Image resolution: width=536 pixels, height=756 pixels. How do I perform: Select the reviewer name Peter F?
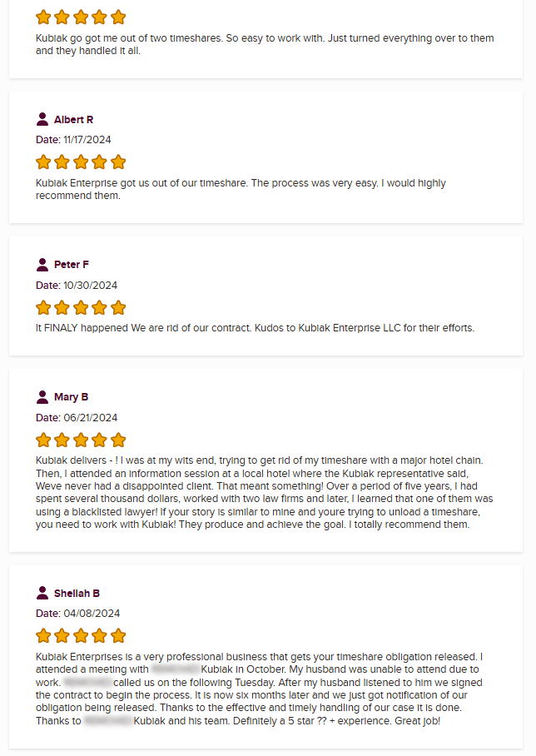coord(72,265)
